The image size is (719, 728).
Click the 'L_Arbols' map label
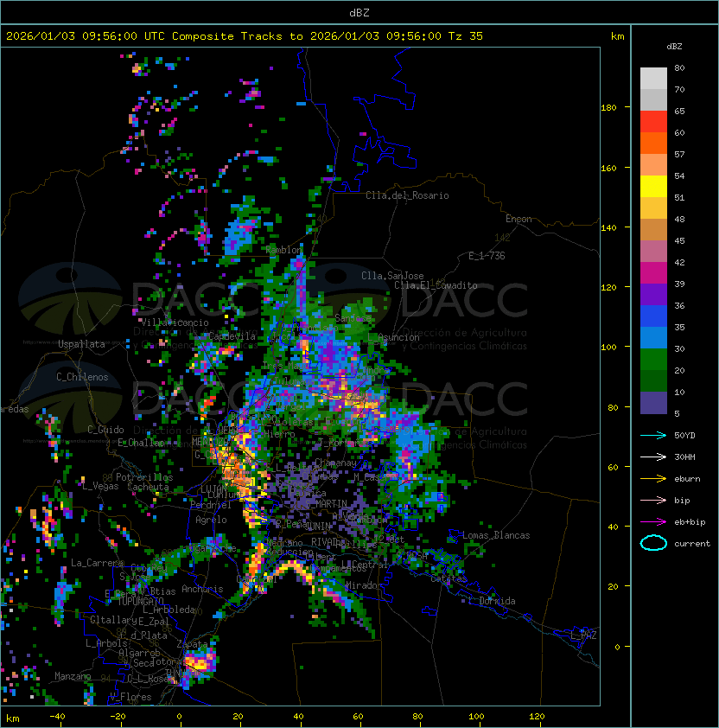[106, 643]
